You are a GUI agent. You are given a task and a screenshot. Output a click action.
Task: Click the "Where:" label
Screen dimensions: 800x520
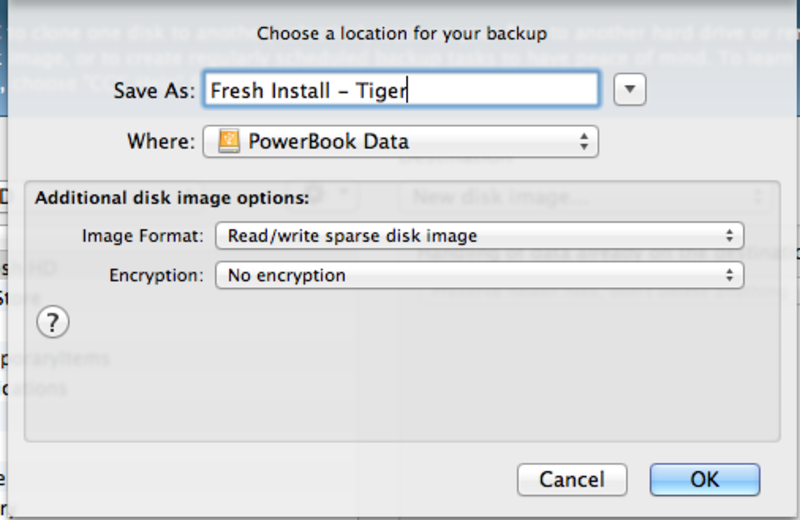pyautogui.click(x=160, y=142)
